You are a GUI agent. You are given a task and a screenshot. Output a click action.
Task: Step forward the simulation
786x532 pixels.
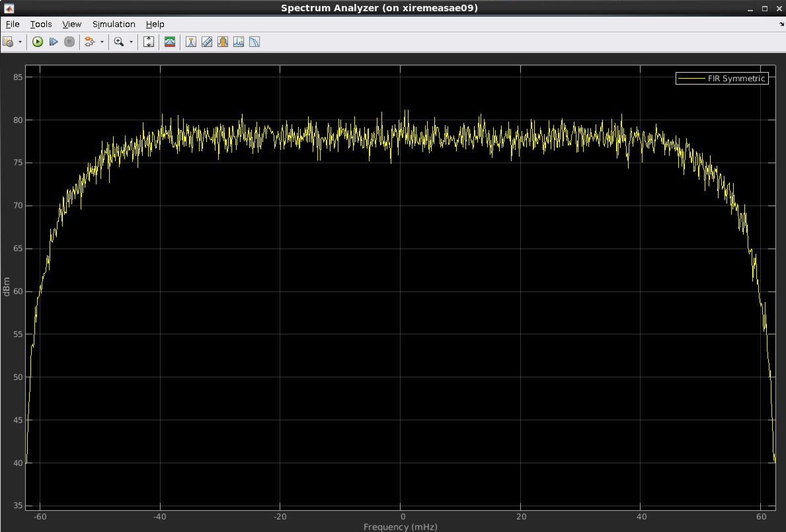coord(54,42)
